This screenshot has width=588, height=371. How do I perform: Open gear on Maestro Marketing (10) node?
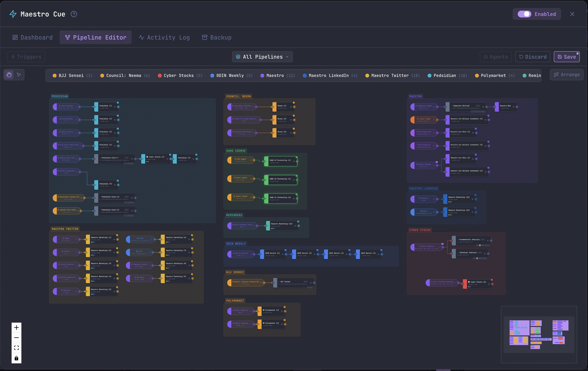point(295,226)
